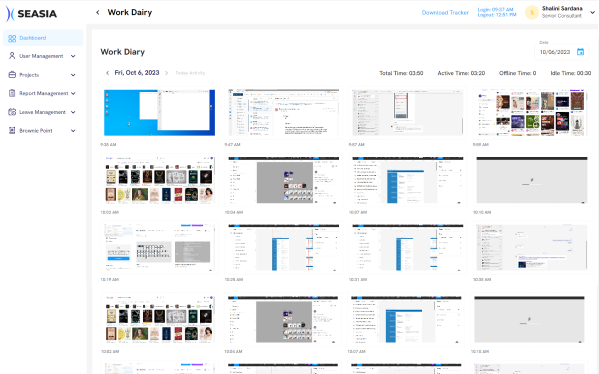This screenshot has width=599, height=374.
Task: Click the Projects briefcase icon
Action: pyautogui.click(x=12, y=75)
